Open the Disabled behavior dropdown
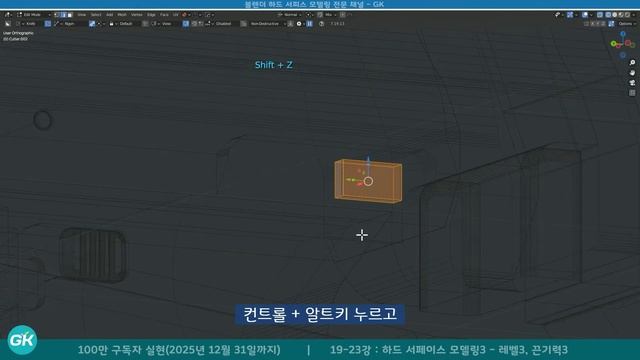Viewport: 640px width, 360px height. (x=220, y=24)
